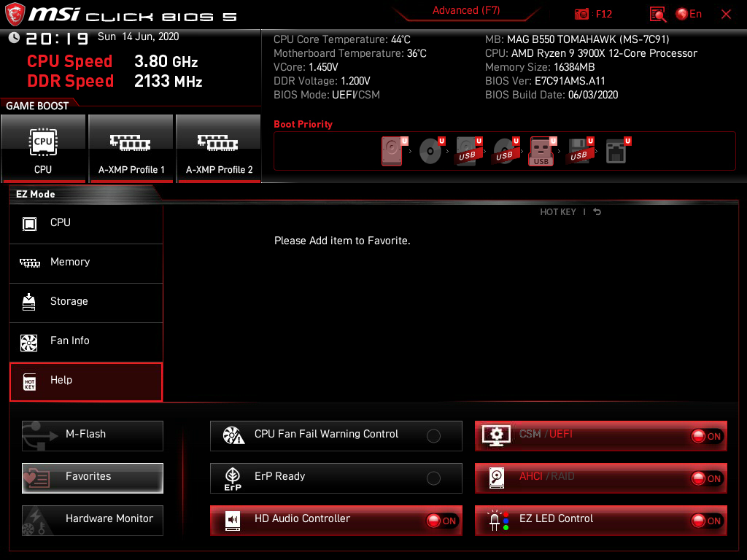The image size is (747, 560).
Task: Click the GAME BOOST header label
Action: pyautogui.click(x=37, y=106)
